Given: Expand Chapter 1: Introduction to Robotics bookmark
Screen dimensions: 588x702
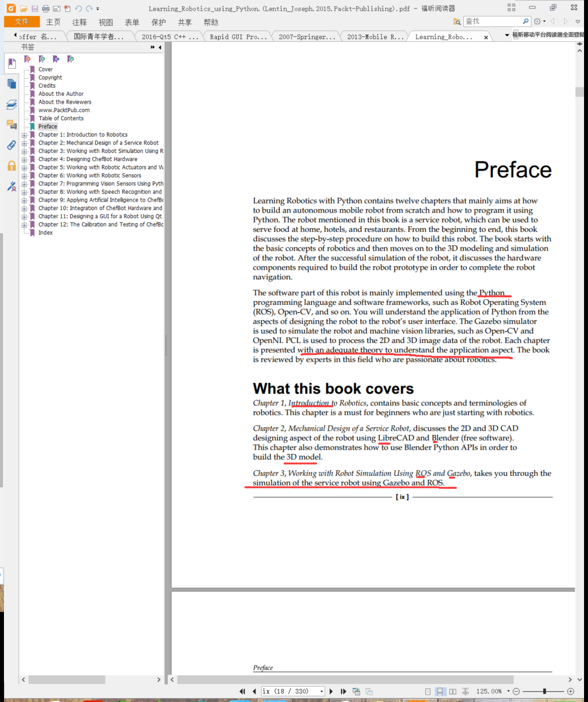Looking at the screenshot, I should click(24, 135).
